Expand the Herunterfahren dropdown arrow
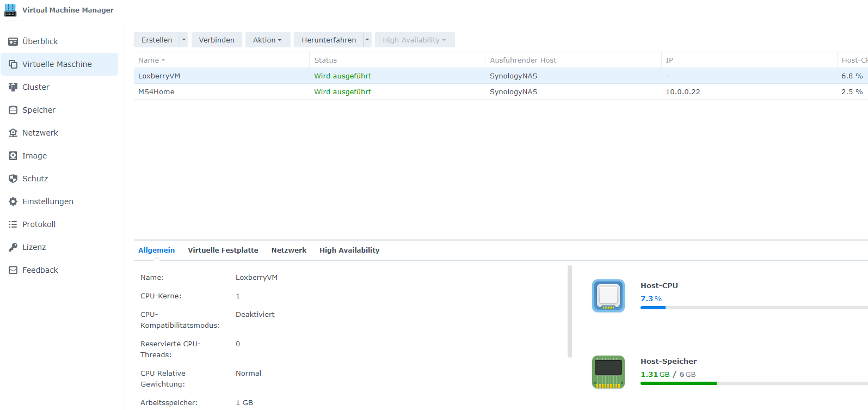Viewport: 868px width, 410px height. 367,40
